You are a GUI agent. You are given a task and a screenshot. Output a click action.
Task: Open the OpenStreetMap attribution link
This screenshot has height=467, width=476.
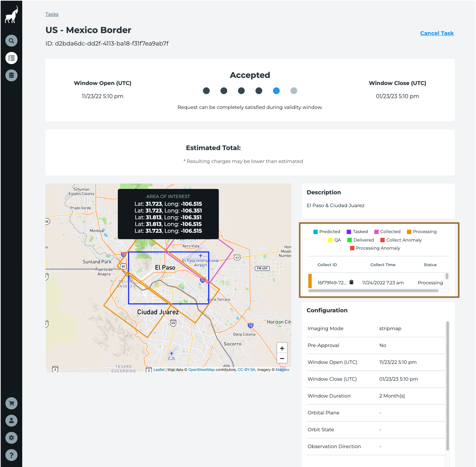pyautogui.click(x=201, y=370)
